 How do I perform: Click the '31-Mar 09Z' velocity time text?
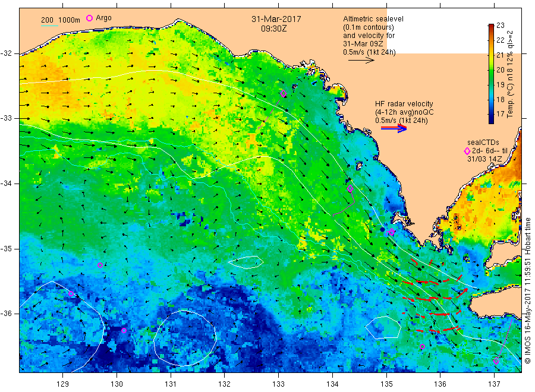point(363,43)
